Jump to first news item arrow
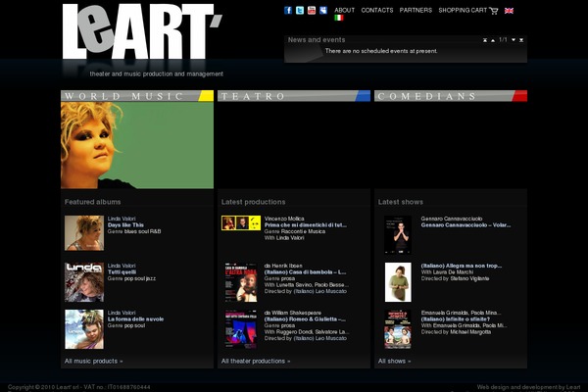The image size is (588, 392). pos(485,40)
